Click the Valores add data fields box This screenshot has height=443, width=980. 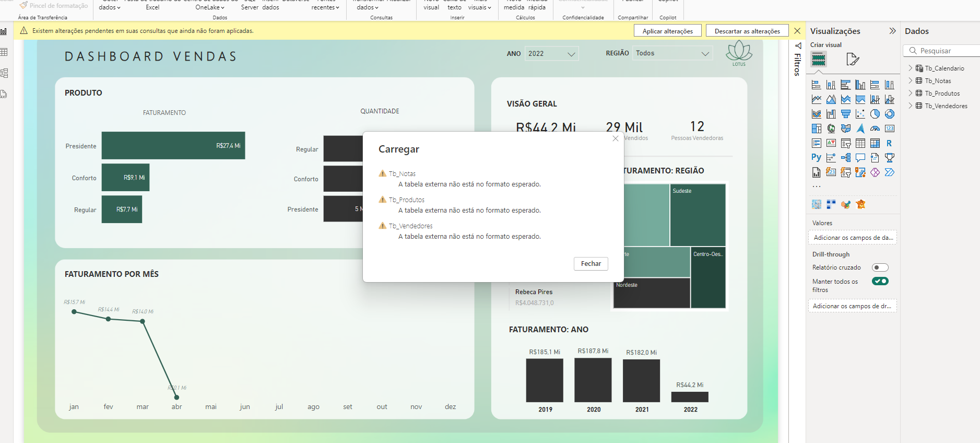[853, 238]
